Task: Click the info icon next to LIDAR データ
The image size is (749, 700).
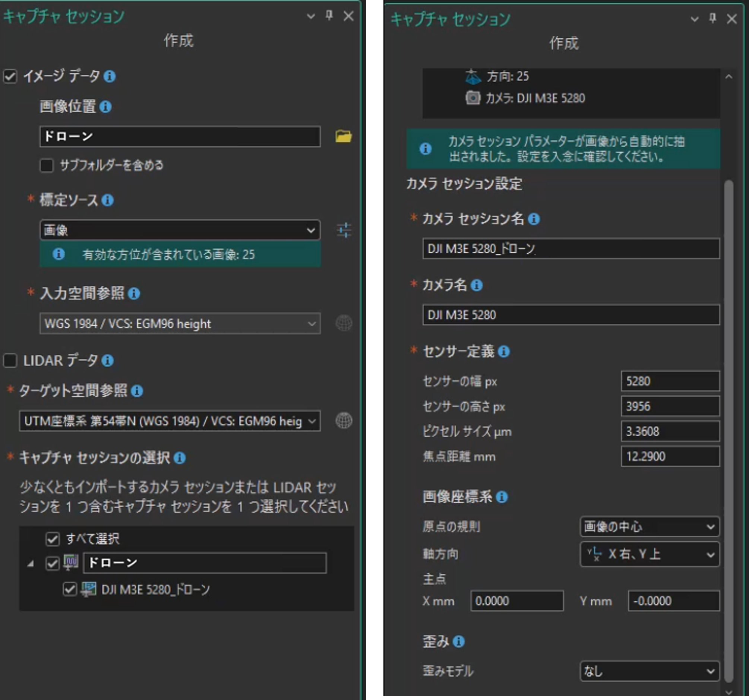Action: point(108,361)
